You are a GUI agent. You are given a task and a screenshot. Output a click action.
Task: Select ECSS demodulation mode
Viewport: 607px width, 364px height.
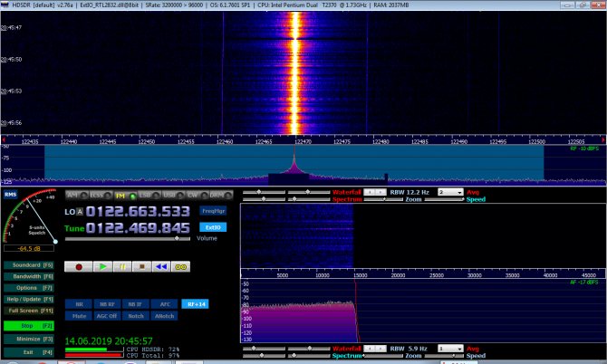coord(101,196)
